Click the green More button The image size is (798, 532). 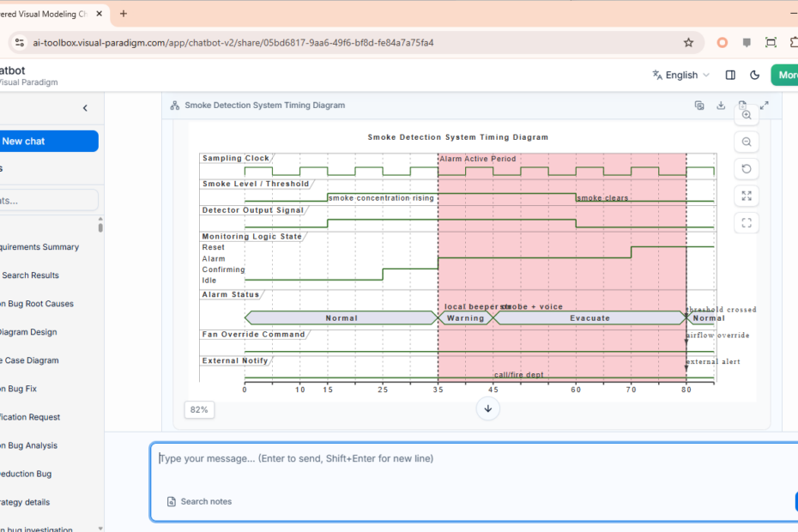pyautogui.click(x=785, y=75)
